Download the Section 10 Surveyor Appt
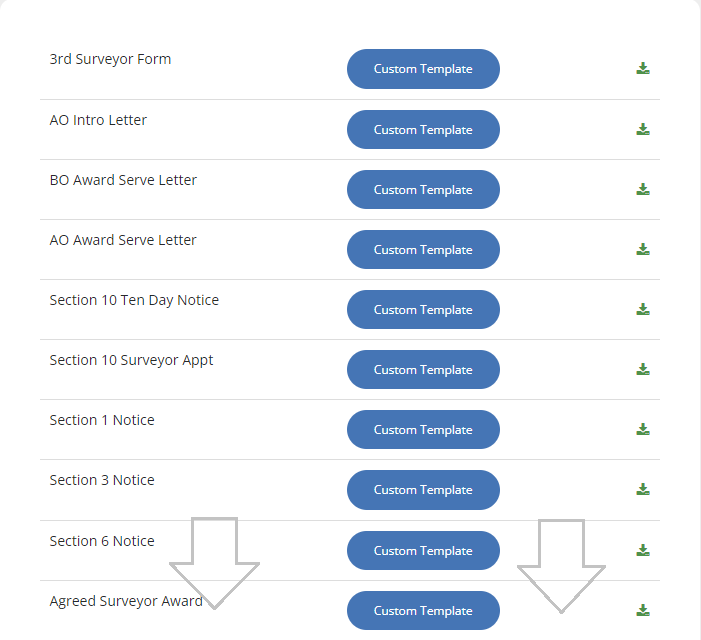The width and height of the screenshot is (701, 640). [x=643, y=369]
